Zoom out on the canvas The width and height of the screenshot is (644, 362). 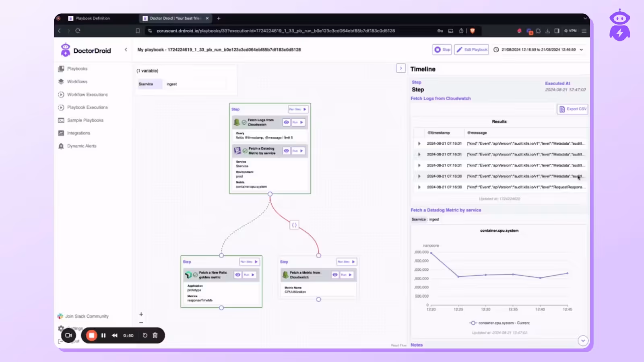141,323
